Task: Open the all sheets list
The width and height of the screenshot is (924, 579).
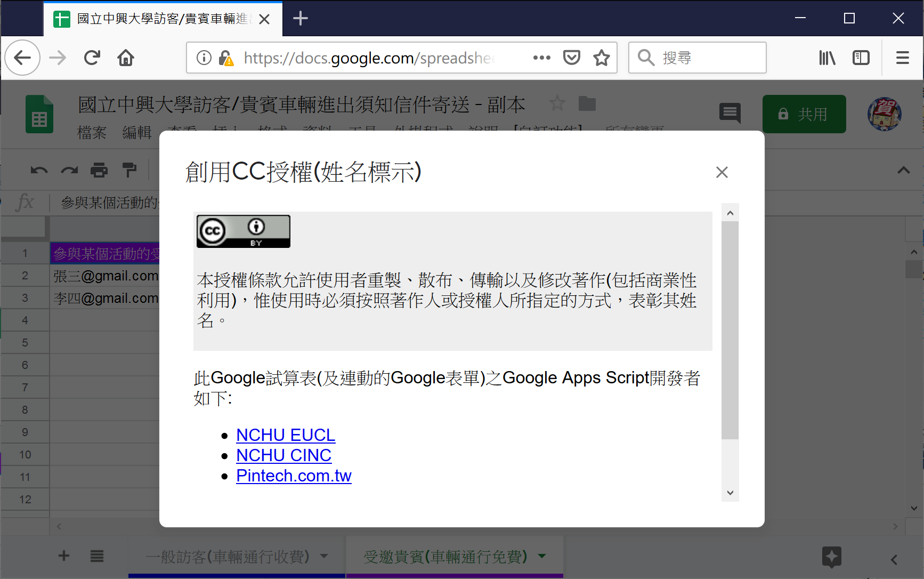Action: (x=97, y=556)
